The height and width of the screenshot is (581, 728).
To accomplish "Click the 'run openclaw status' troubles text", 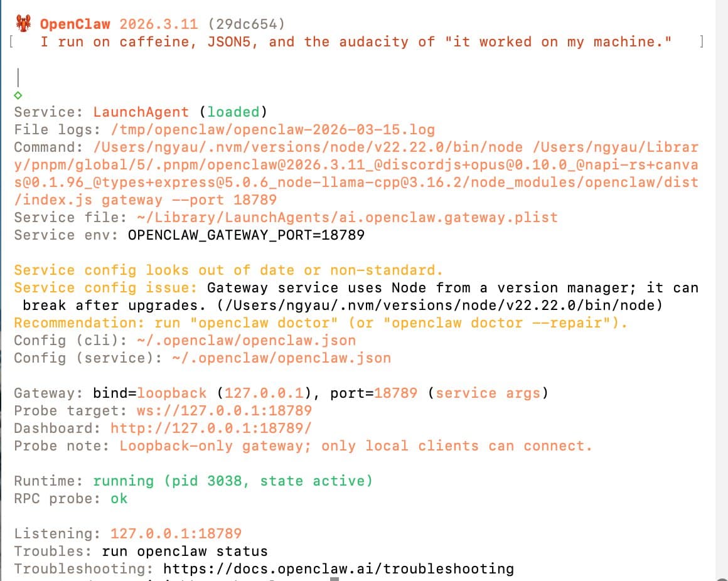I will [185, 551].
